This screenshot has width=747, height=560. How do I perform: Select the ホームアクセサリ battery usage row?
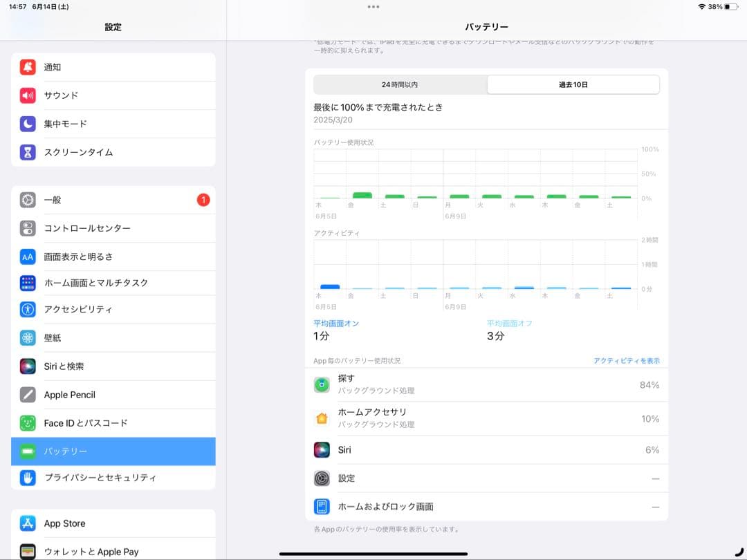486,418
